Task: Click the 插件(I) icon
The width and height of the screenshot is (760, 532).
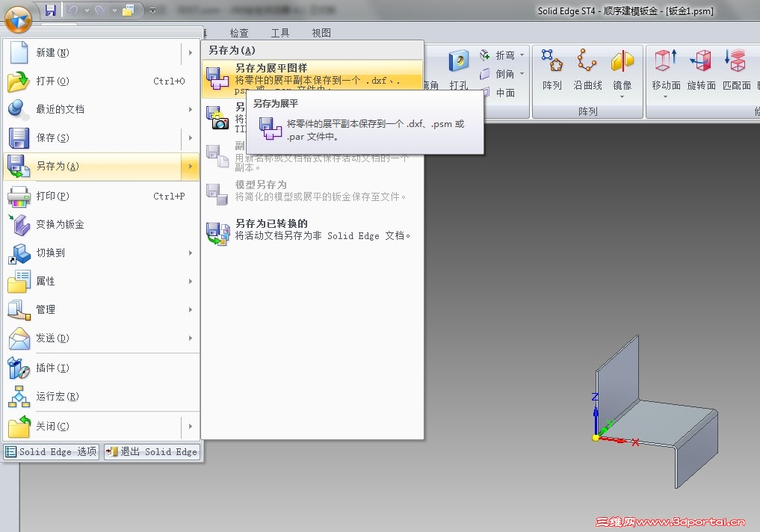Action: click(x=19, y=368)
